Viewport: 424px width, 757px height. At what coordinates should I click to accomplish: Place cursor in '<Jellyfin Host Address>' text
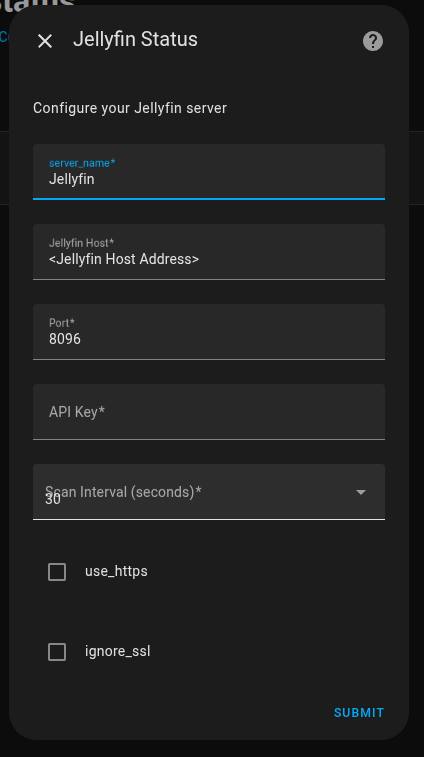124,259
